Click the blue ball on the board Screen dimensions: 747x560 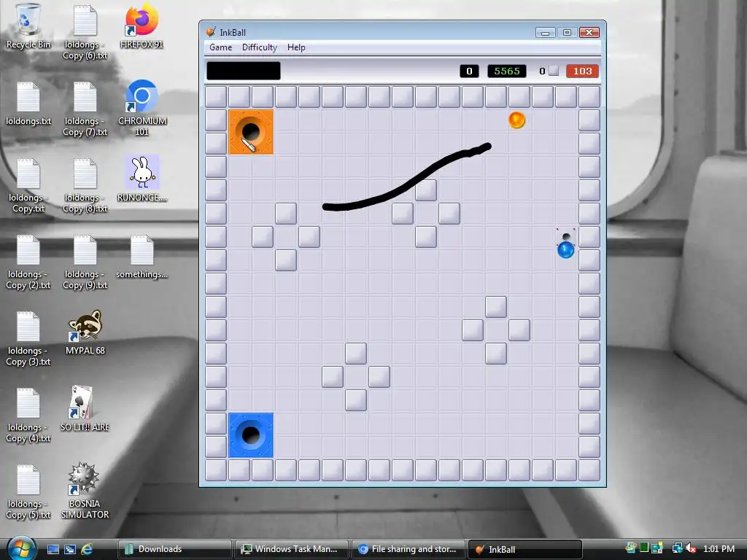pos(566,250)
